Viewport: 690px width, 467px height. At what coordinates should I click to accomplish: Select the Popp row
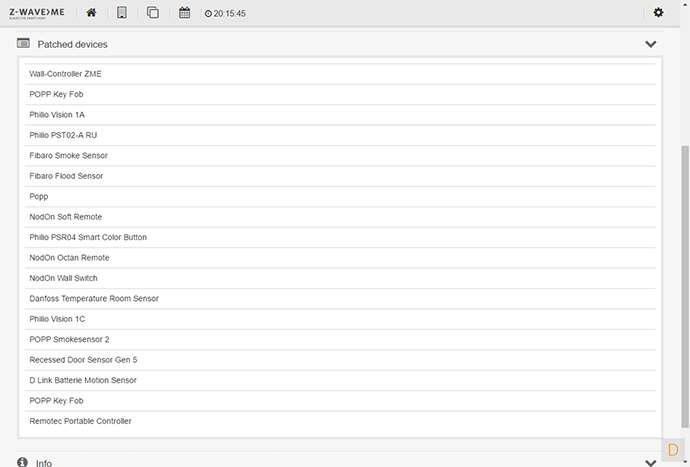pos(340,196)
